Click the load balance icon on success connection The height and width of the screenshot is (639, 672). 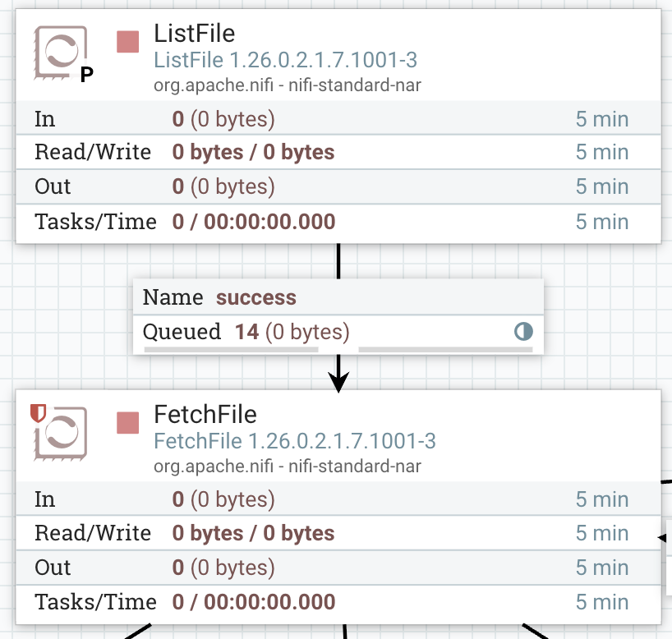[x=523, y=331]
